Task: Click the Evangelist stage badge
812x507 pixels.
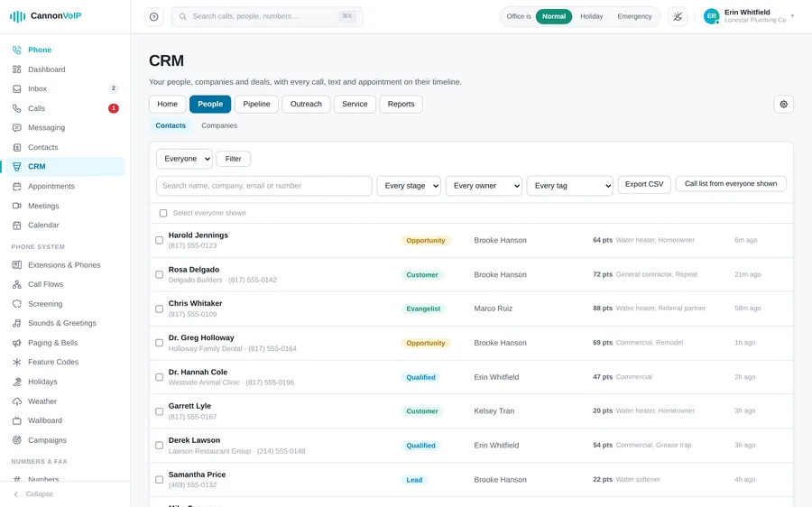Action: (x=423, y=309)
